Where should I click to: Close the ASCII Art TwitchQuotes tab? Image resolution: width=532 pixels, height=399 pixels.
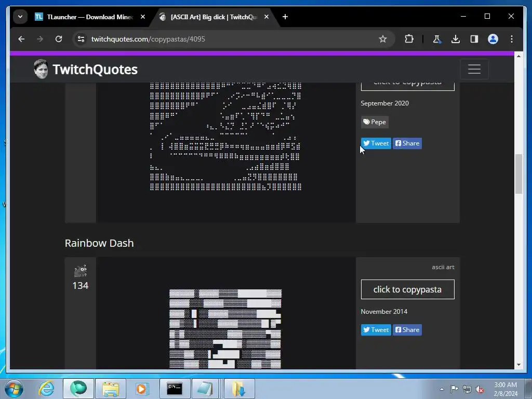coord(267,17)
